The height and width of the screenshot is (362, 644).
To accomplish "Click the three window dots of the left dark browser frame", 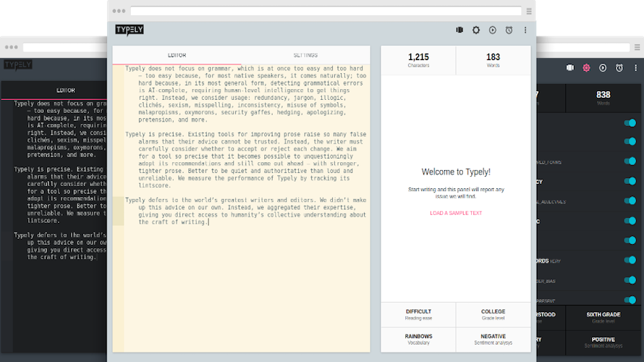I will click(11, 47).
